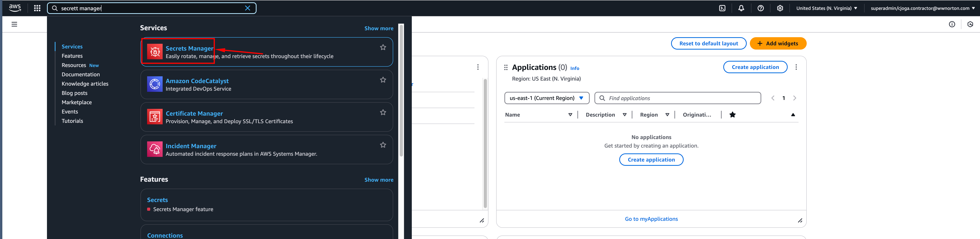Open Incident Manager service link
Image resolution: width=980 pixels, height=239 pixels.
[x=191, y=146]
